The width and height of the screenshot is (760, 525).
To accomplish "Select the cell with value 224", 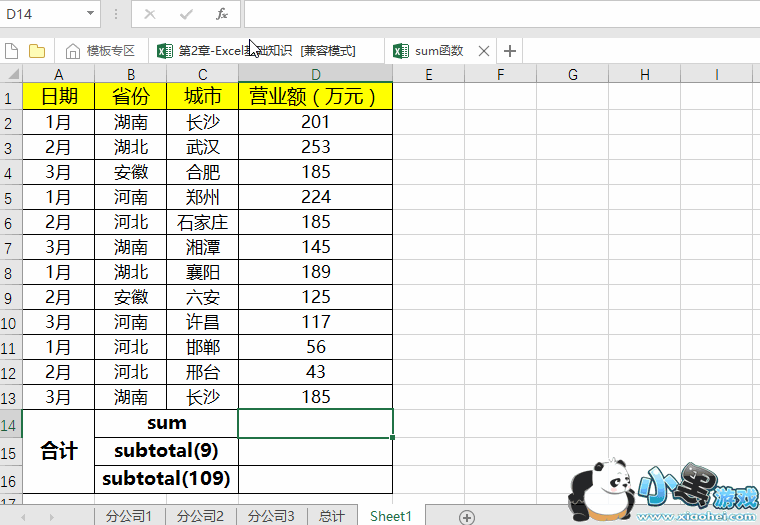I will pyautogui.click(x=316, y=197).
